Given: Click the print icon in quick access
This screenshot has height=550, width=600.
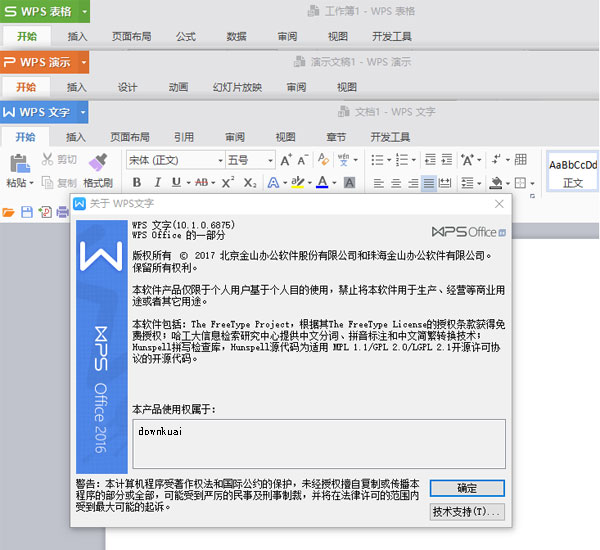Looking at the screenshot, I should 63,212.
